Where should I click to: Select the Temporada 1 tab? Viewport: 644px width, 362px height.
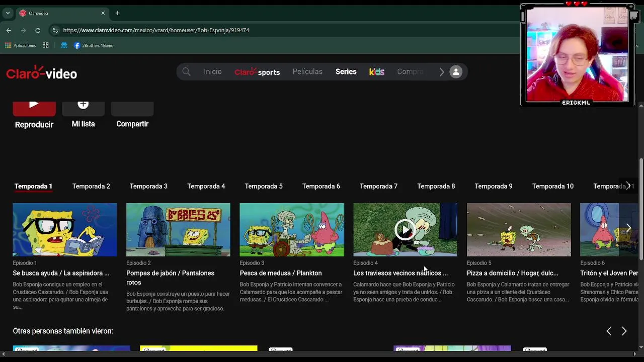[x=33, y=186]
